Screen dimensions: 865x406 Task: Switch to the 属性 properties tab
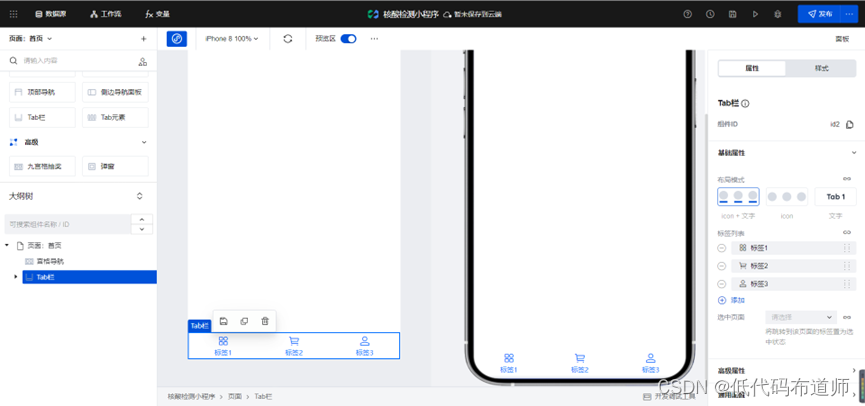752,68
